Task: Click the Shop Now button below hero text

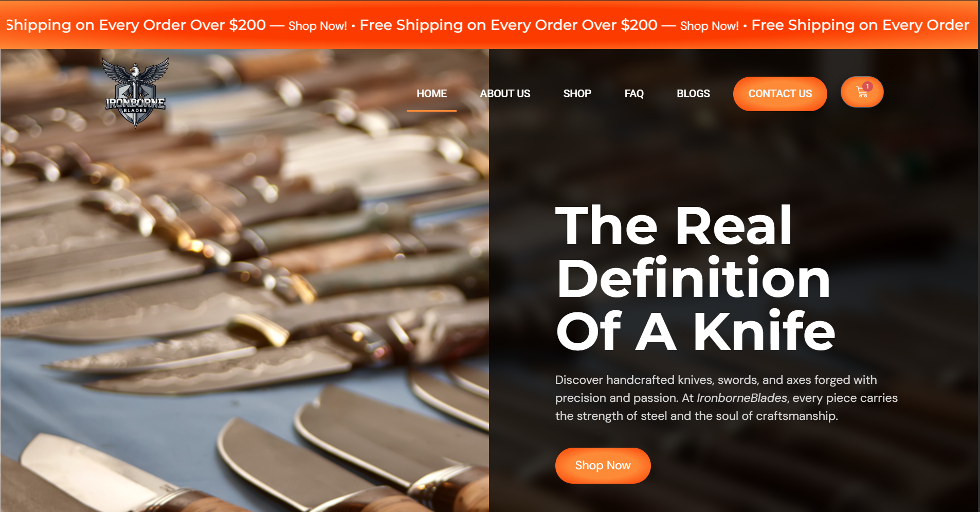Action: coord(603,465)
